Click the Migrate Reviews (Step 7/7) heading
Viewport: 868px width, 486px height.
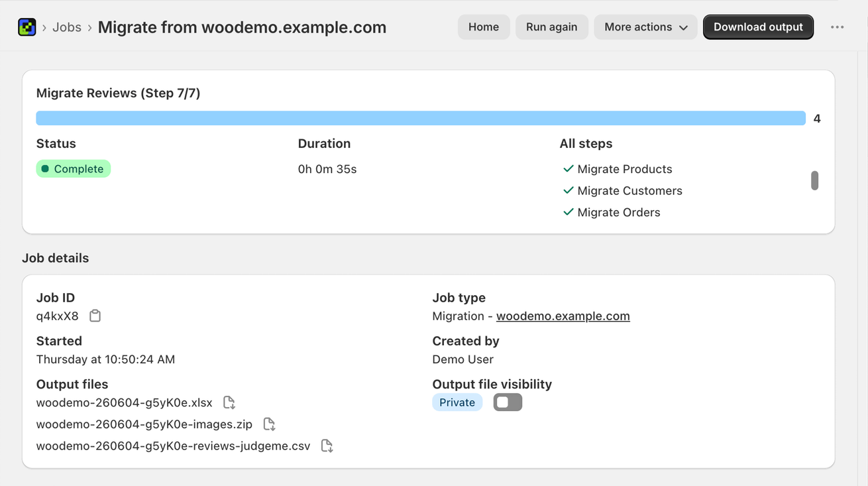coord(119,93)
